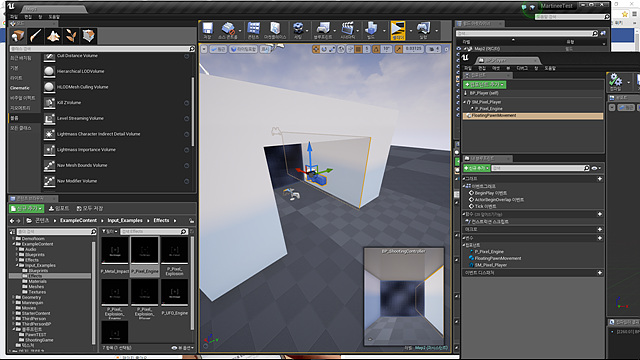Maximize viewport with top-right corner button
The width and height of the screenshot is (640, 360).
tap(447, 49)
